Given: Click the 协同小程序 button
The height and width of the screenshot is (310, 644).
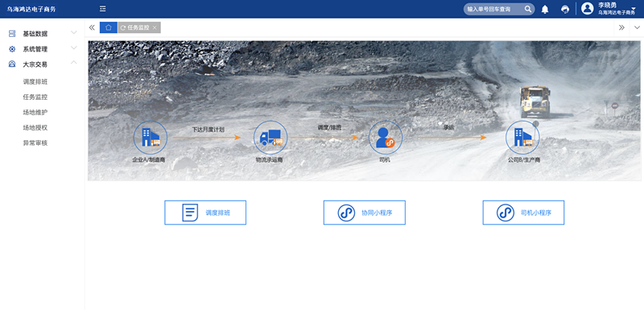Looking at the screenshot, I should [365, 213].
